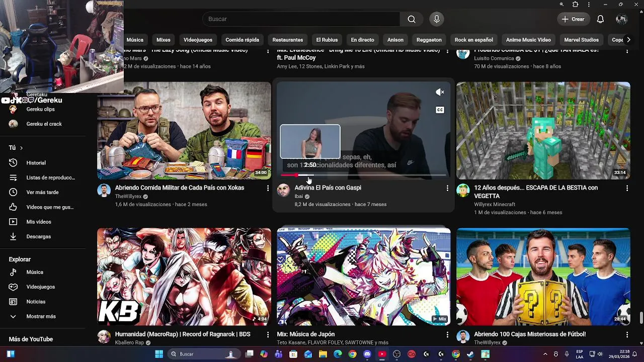Select the Mixes filter chip

pyautogui.click(x=164, y=40)
